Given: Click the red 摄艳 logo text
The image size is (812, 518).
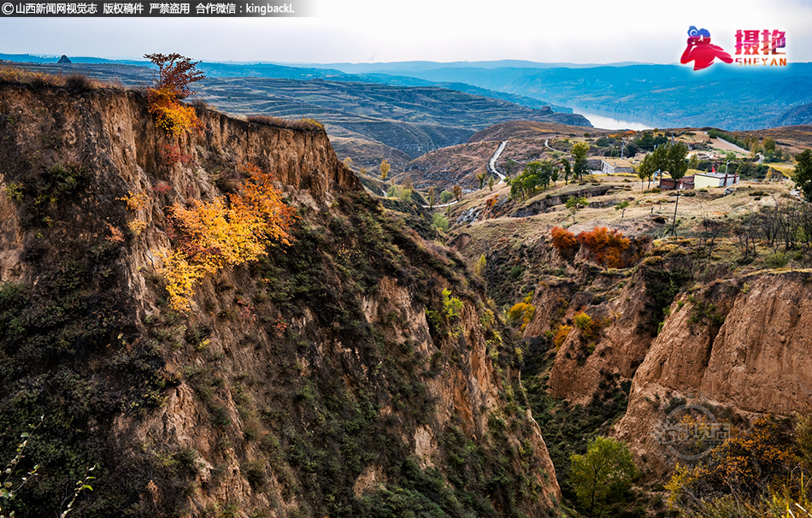Looking at the screenshot, I should [x=760, y=42].
